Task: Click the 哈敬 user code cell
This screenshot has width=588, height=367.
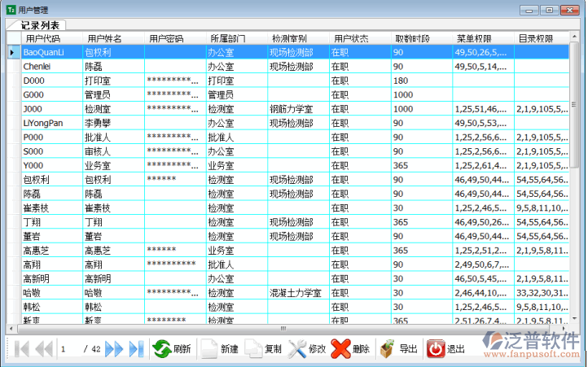Action: click(x=52, y=293)
